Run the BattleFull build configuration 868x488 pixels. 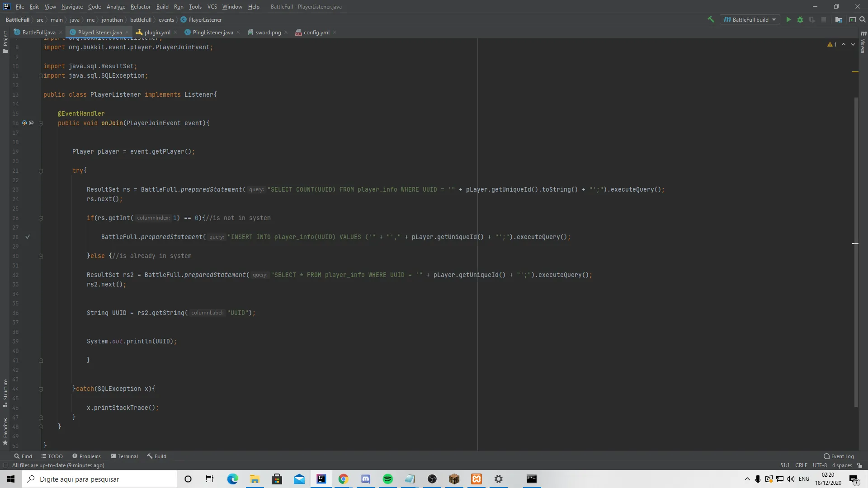pos(788,19)
